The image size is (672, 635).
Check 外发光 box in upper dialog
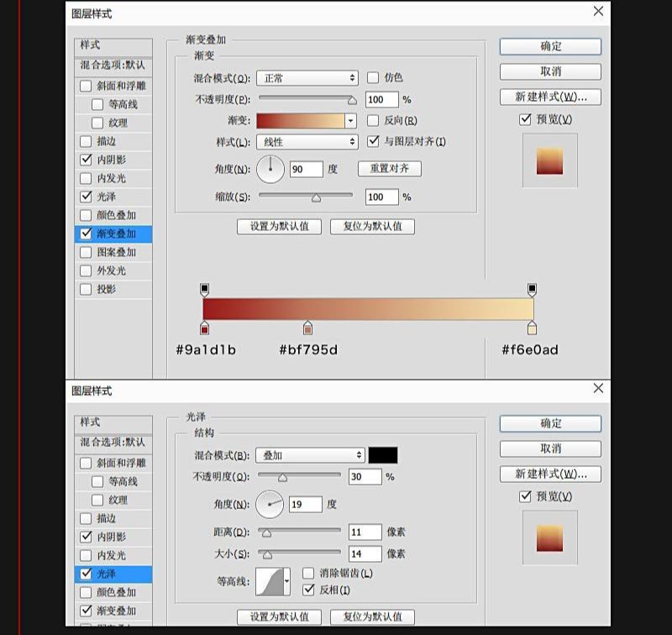pyautogui.click(x=86, y=270)
